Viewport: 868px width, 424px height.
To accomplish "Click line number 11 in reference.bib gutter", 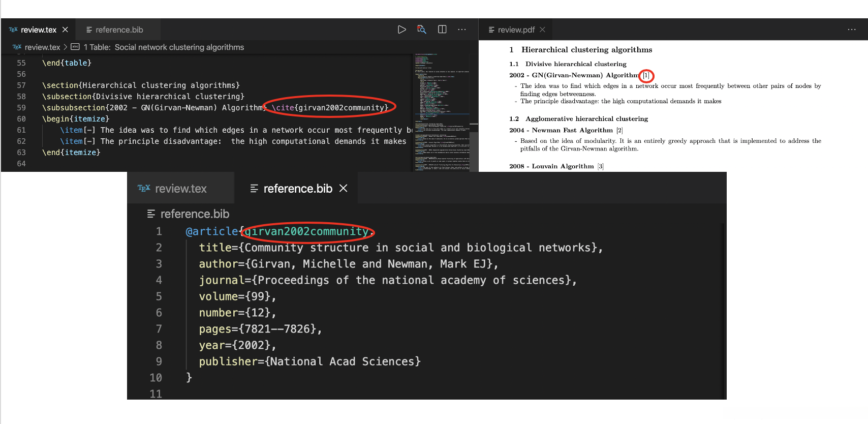I will point(156,394).
